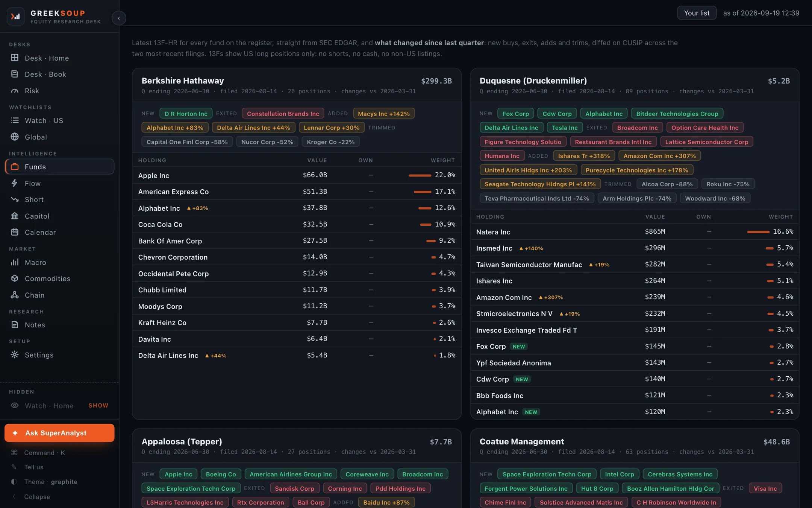Click Appaloosa (Tepper) fund title

click(182, 441)
